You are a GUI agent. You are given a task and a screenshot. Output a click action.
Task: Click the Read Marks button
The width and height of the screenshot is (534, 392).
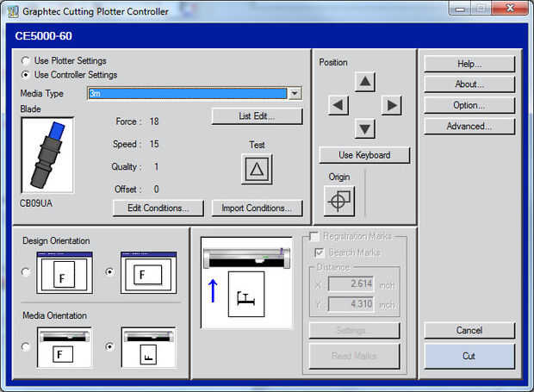click(x=354, y=356)
